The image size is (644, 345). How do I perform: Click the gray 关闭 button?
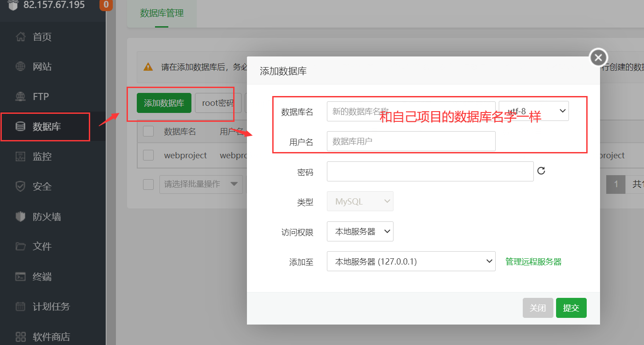coord(538,308)
